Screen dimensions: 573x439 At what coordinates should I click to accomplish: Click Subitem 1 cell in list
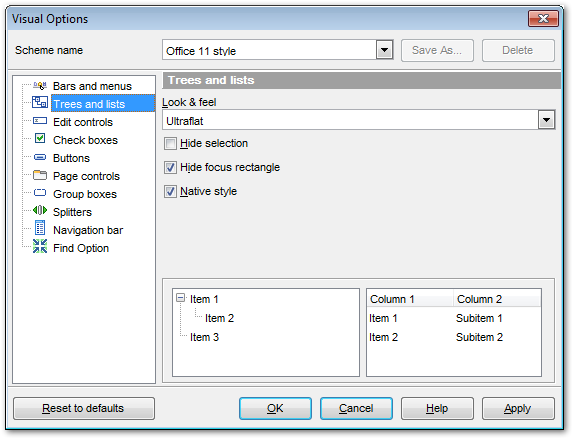479,318
